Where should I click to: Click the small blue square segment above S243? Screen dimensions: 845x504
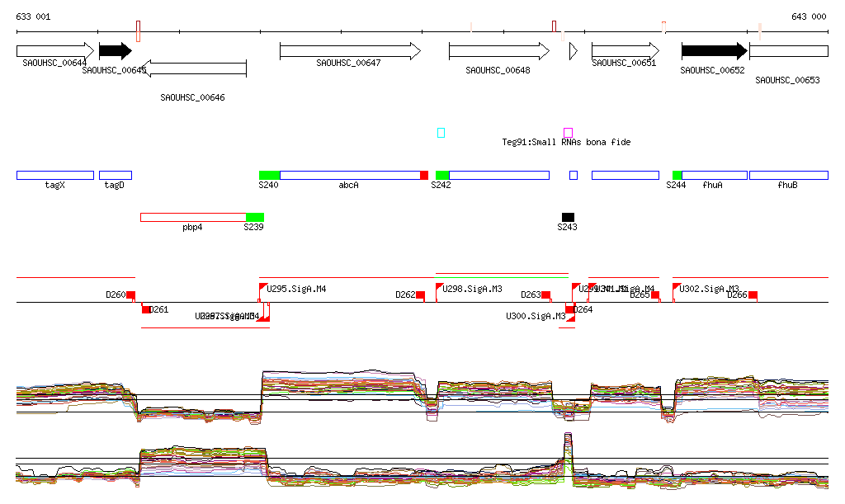pyautogui.click(x=574, y=175)
